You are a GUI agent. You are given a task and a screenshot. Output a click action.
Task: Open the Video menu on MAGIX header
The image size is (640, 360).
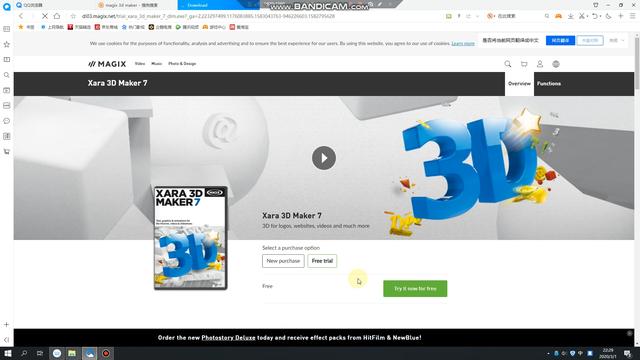tap(140, 64)
